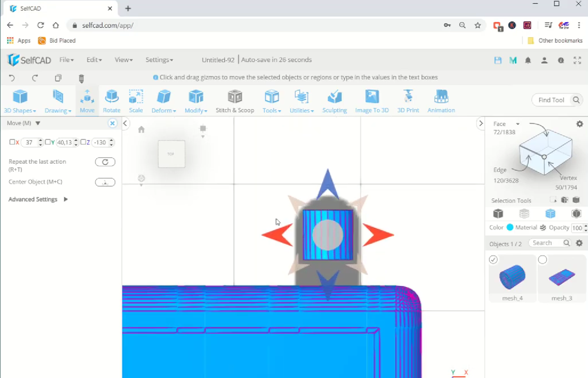The image size is (588, 378).
Task: Launch the Sculpting tool
Action: 335,101
